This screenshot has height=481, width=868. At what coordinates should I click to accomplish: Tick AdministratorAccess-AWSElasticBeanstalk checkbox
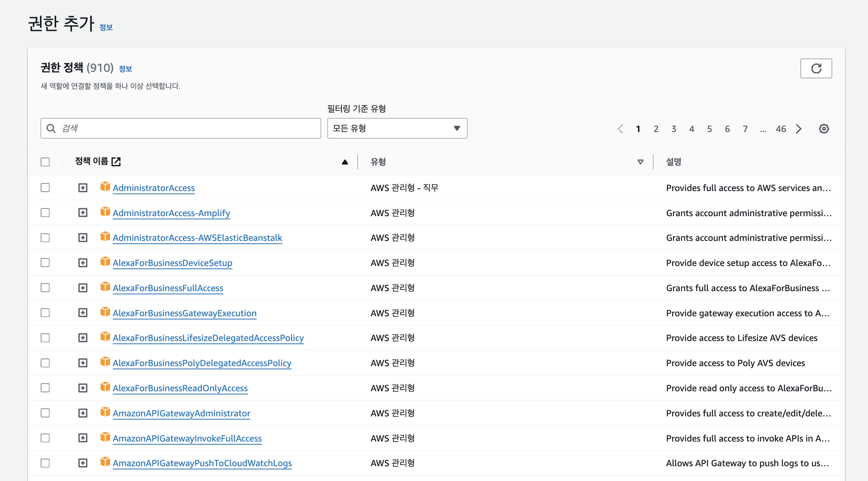(x=45, y=238)
